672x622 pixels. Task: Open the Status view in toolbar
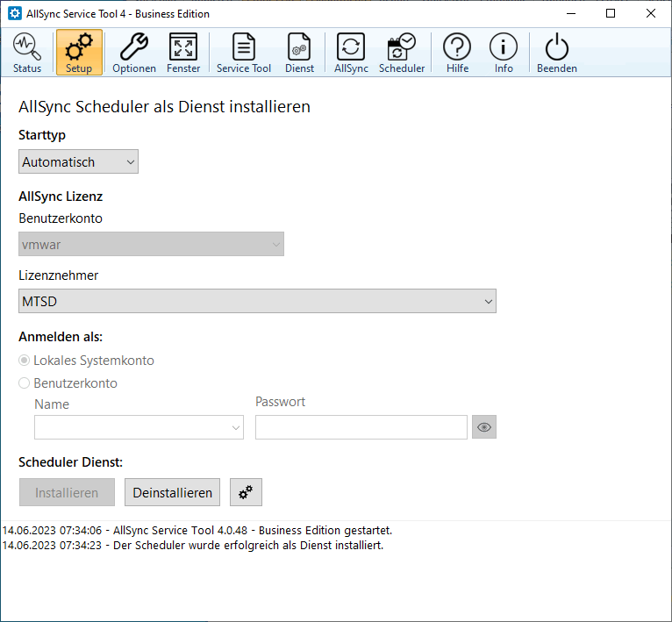pyautogui.click(x=27, y=53)
